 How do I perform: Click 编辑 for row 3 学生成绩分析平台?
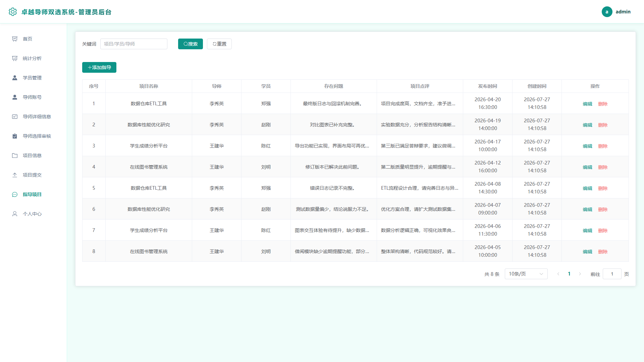click(x=587, y=146)
